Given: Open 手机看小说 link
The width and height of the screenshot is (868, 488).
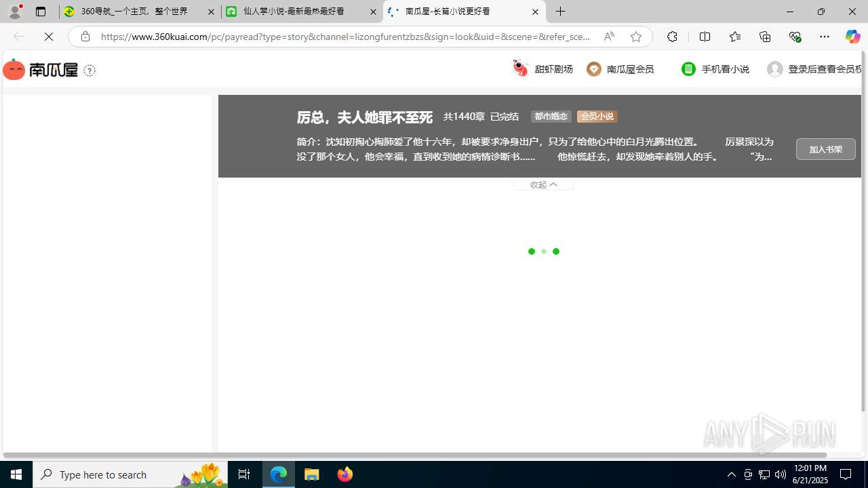Looking at the screenshot, I should pos(715,69).
